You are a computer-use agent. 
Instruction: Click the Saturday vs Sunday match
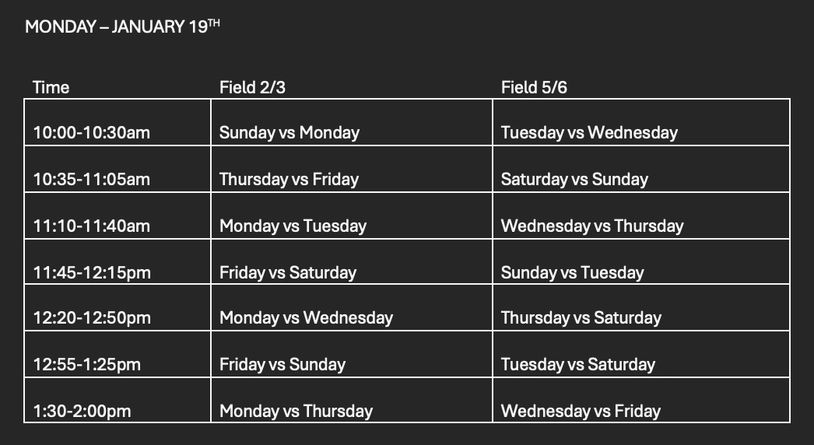coord(574,179)
